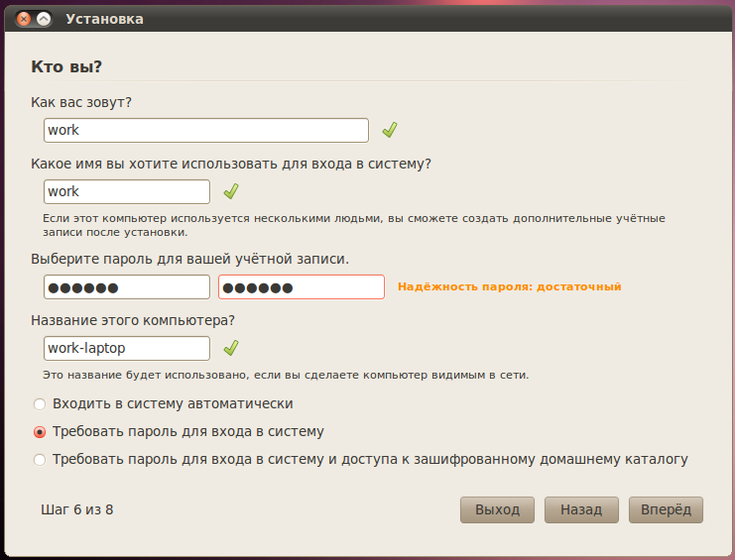The width and height of the screenshot is (735, 560).
Task: Click green checkmark next to computer name
Action: click(x=231, y=348)
